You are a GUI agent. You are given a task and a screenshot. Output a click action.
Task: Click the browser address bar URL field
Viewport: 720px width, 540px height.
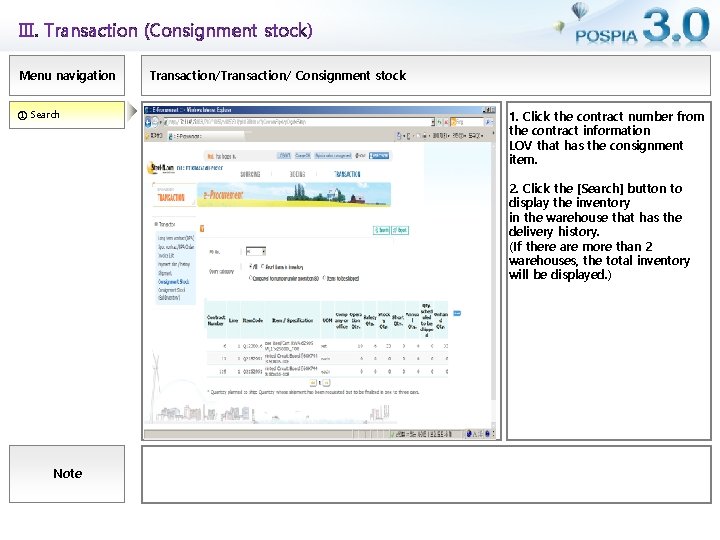[x=298, y=122]
